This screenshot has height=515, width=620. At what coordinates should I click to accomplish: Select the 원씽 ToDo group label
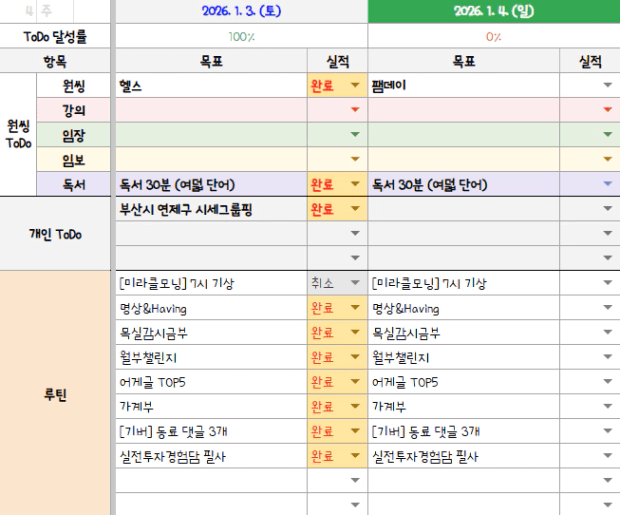pos(18,134)
